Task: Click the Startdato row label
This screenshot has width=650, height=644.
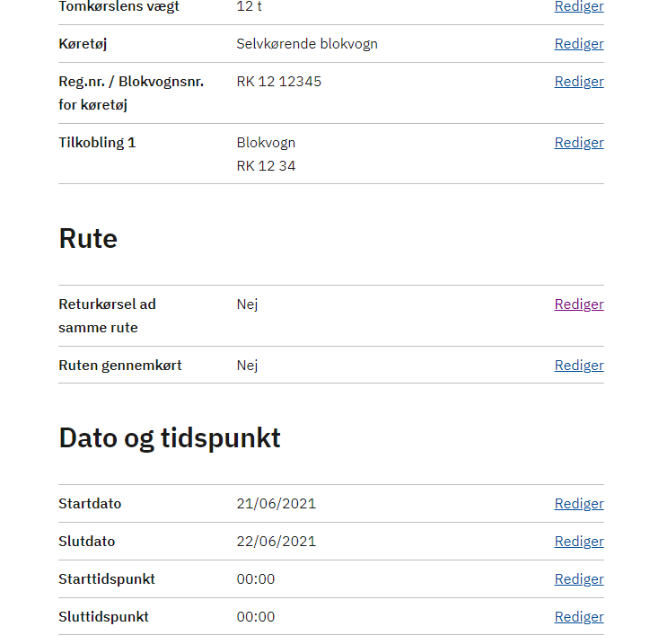Action: (x=90, y=504)
